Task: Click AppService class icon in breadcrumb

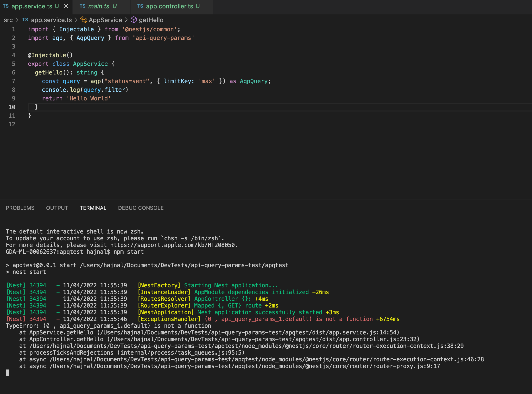Action: pyautogui.click(x=83, y=20)
